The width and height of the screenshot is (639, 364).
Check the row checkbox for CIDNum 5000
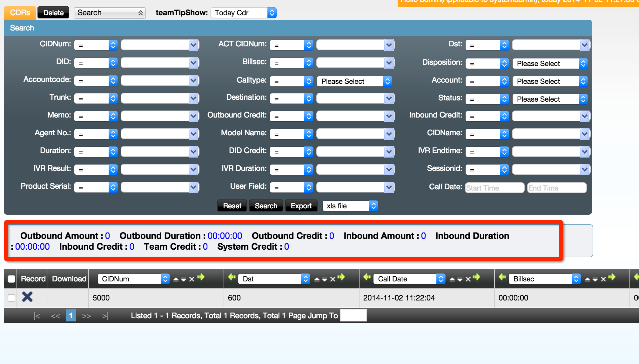[x=11, y=298]
